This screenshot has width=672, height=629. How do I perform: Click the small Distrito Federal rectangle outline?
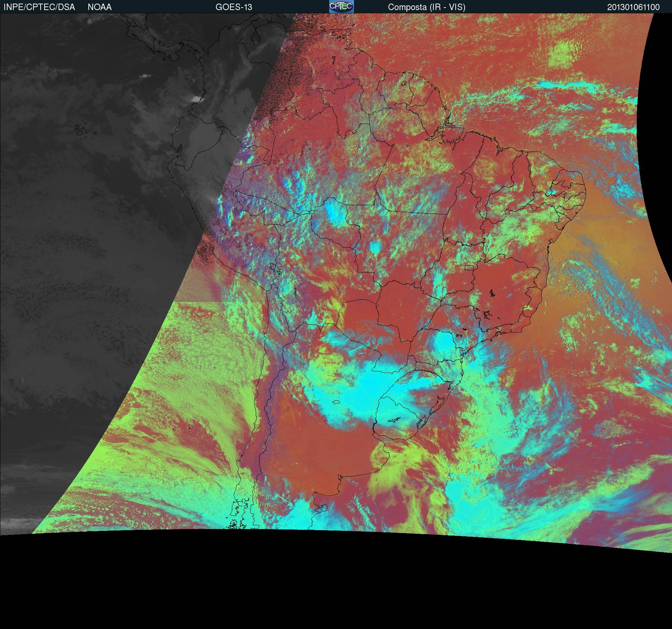tap(469, 267)
